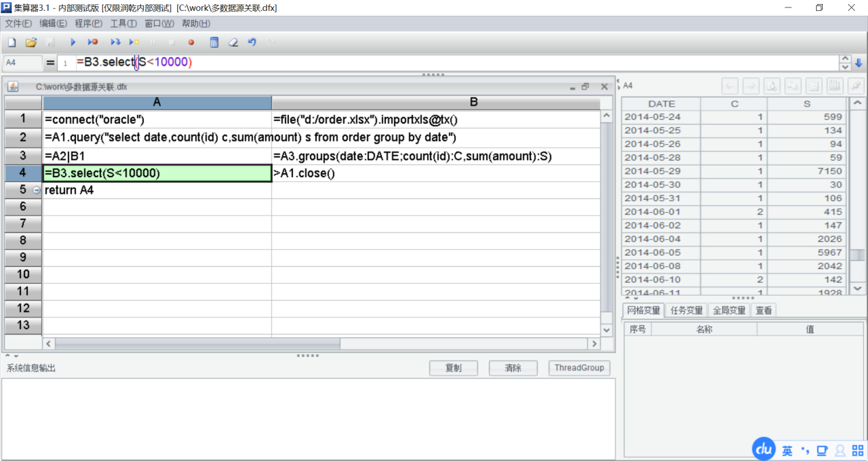Open a file via folder icon
This screenshot has height=461, width=868.
point(31,42)
